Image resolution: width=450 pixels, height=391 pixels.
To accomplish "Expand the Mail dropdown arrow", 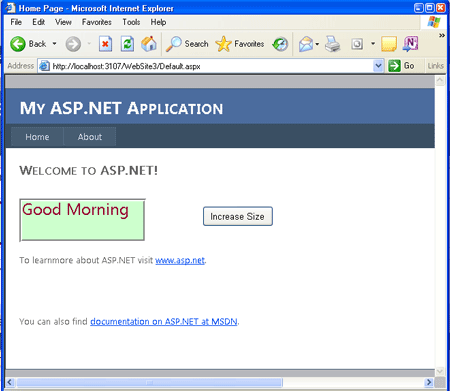I will (x=317, y=44).
